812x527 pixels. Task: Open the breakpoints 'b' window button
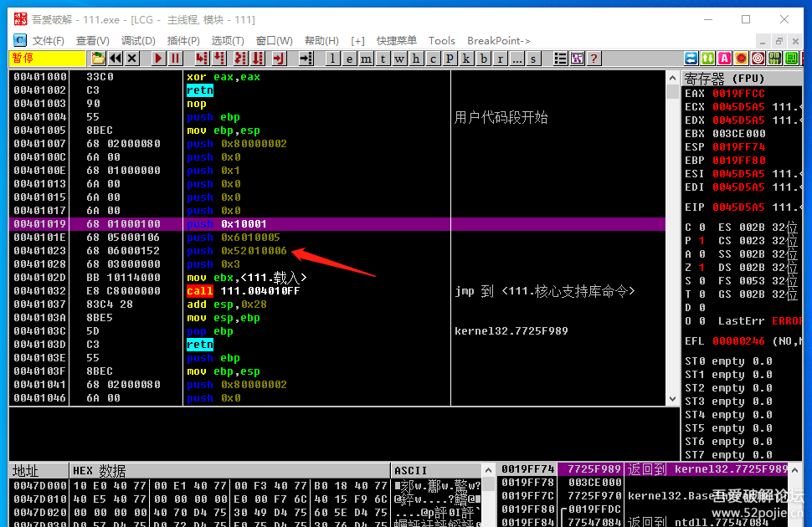pyautogui.click(x=484, y=59)
